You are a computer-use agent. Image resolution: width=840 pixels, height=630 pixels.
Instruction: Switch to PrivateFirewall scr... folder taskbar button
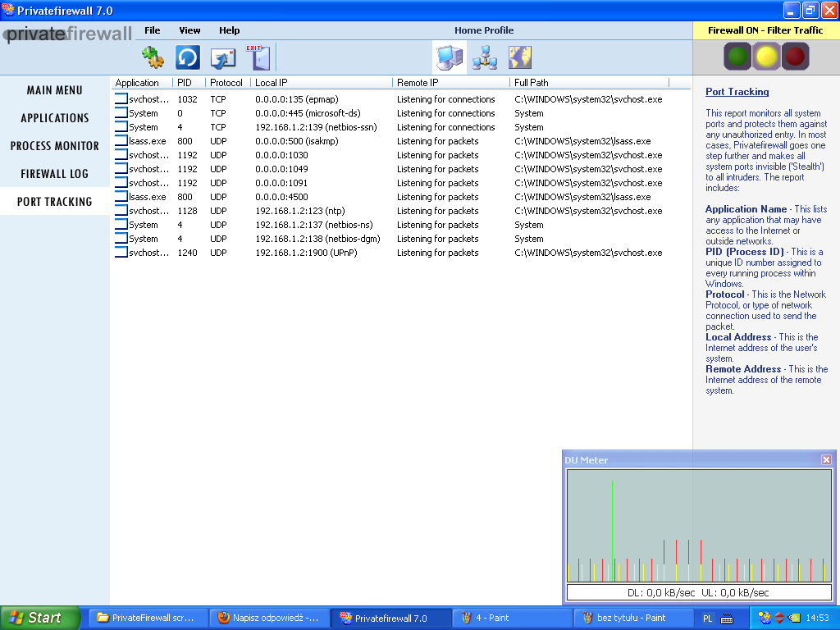(147, 618)
